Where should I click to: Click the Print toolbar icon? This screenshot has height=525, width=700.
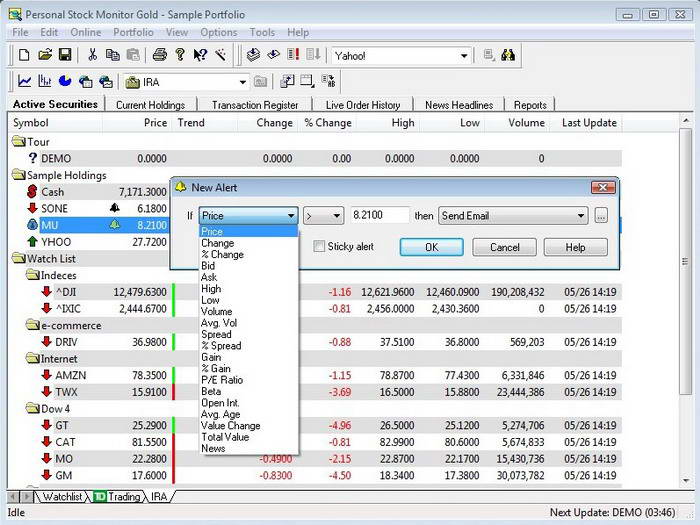(159, 55)
